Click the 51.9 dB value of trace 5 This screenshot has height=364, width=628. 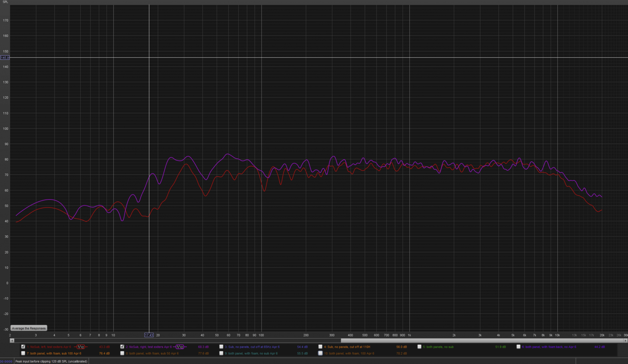click(x=500, y=347)
